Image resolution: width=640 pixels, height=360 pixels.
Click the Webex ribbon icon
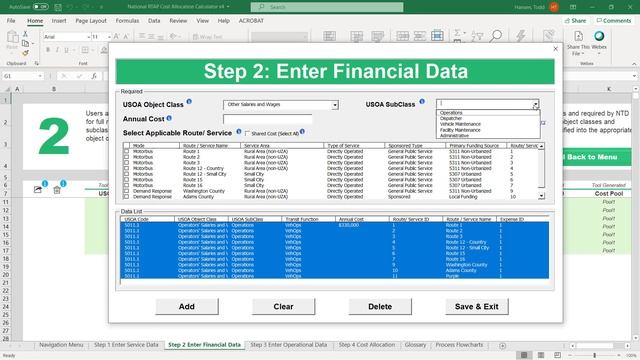[599, 36]
